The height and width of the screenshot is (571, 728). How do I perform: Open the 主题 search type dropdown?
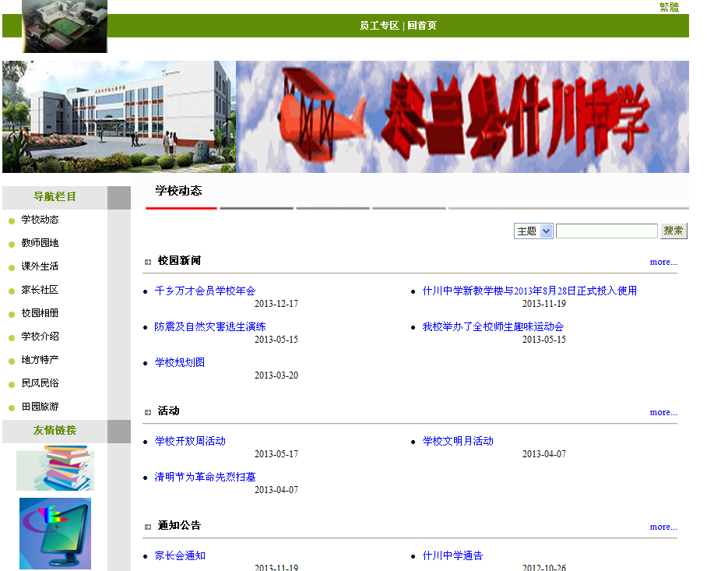point(533,231)
